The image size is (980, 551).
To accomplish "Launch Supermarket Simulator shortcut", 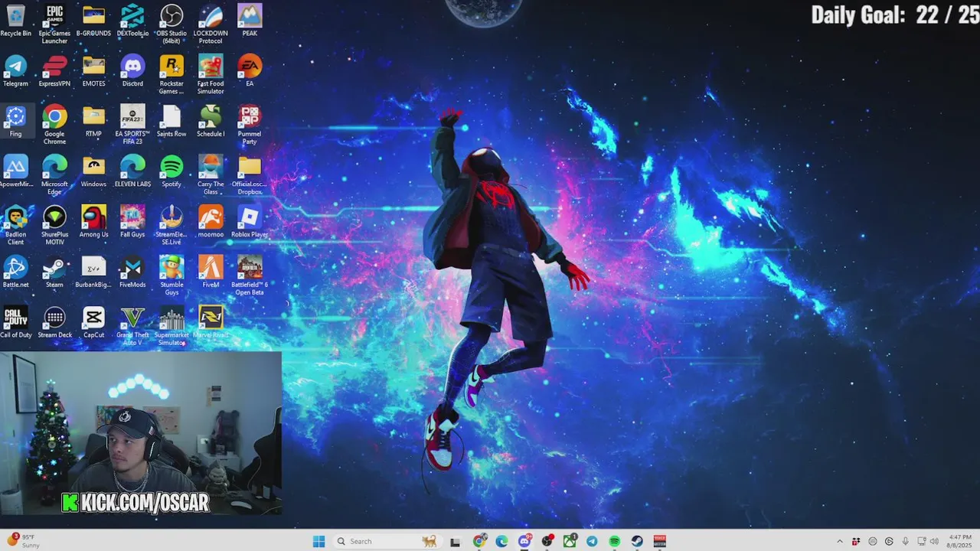I will pos(171,325).
